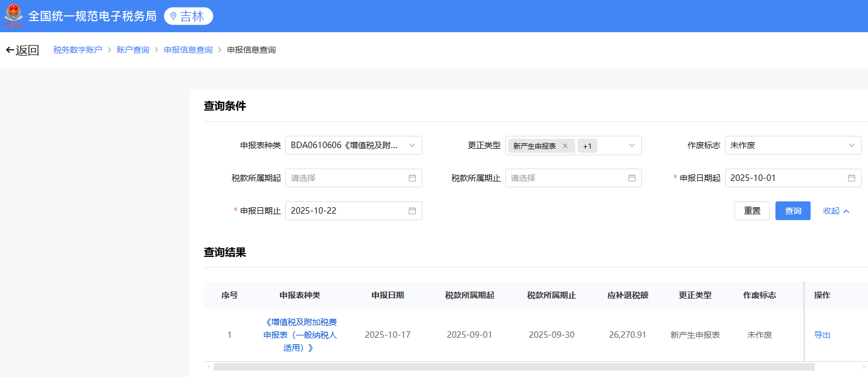The height and width of the screenshot is (377, 868).
Task: Click the tax bureau emblem logo
Action: click(x=13, y=16)
